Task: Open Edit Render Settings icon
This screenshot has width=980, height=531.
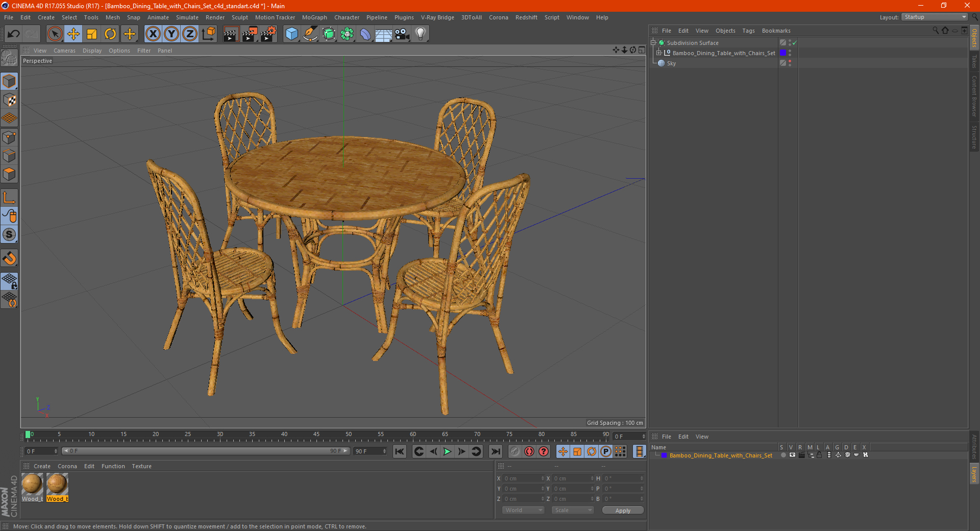Action: (268, 34)
